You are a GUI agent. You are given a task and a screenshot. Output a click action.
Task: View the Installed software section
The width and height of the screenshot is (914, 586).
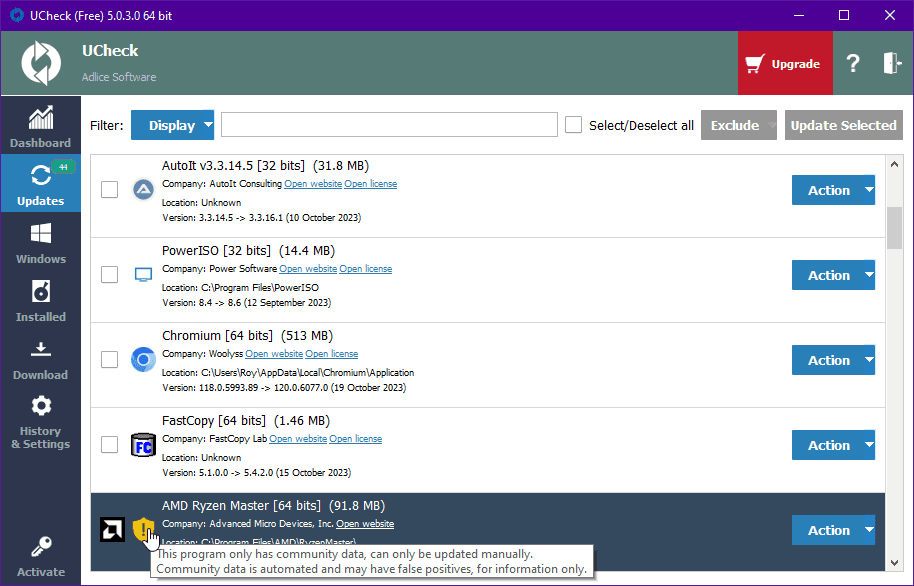(x=40, y=301)
